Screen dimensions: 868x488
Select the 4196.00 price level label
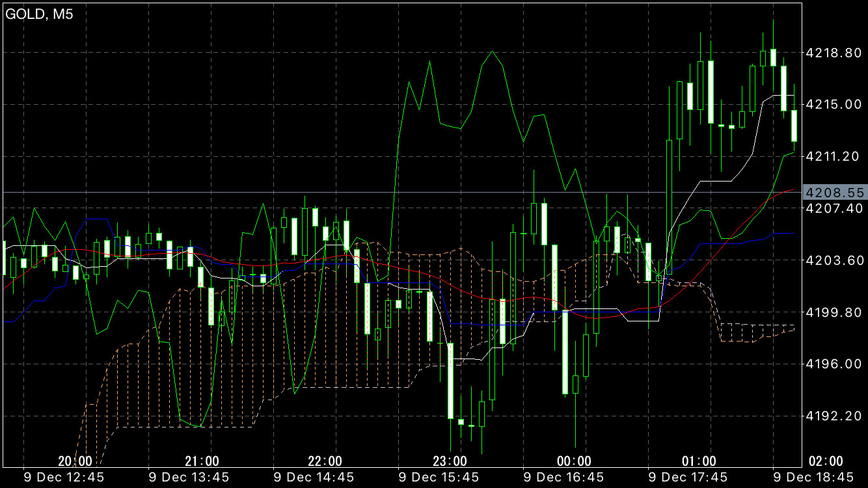pos(834,364)
